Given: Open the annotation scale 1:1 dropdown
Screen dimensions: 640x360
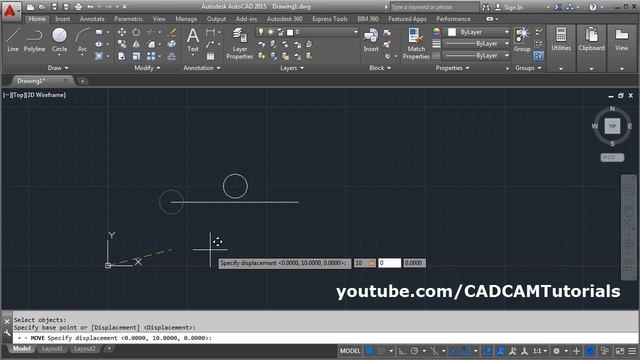Looking at the screenshot, I should (x=540, y=351).
